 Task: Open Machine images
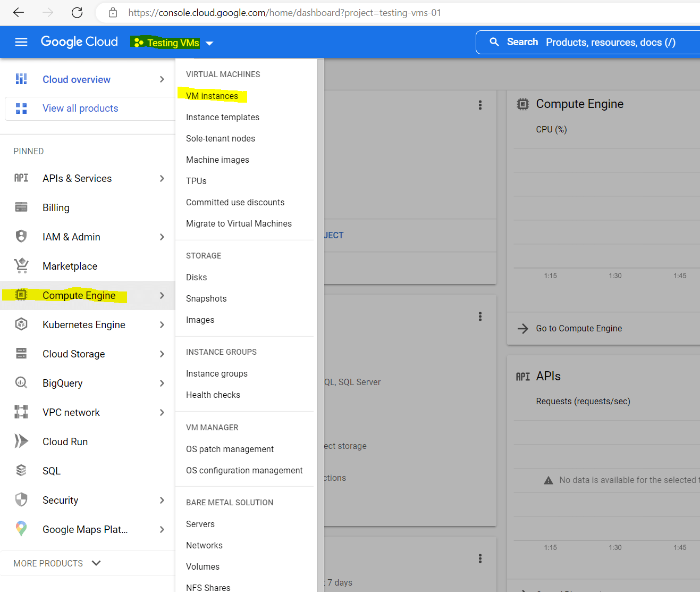(x=217, y=160)
